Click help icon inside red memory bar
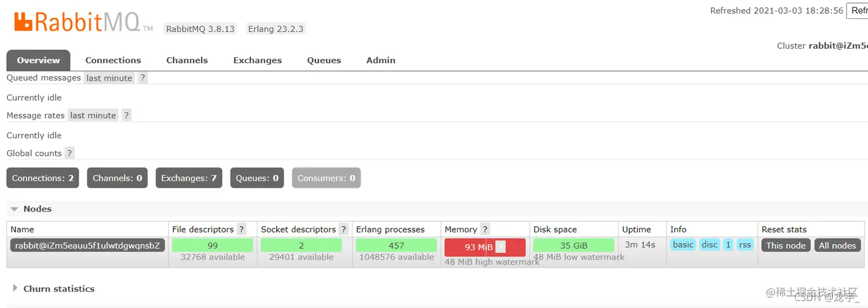Screen dimensions: 868x308 [501, 247]
